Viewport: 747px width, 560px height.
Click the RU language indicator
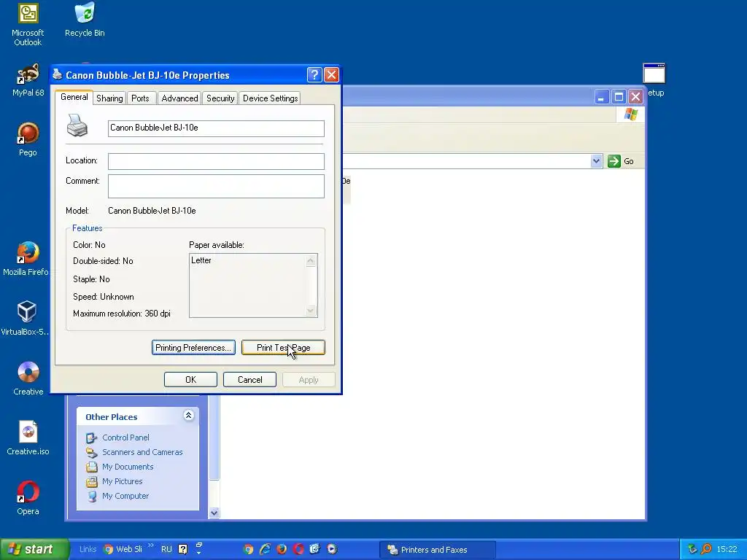(166, 549)
